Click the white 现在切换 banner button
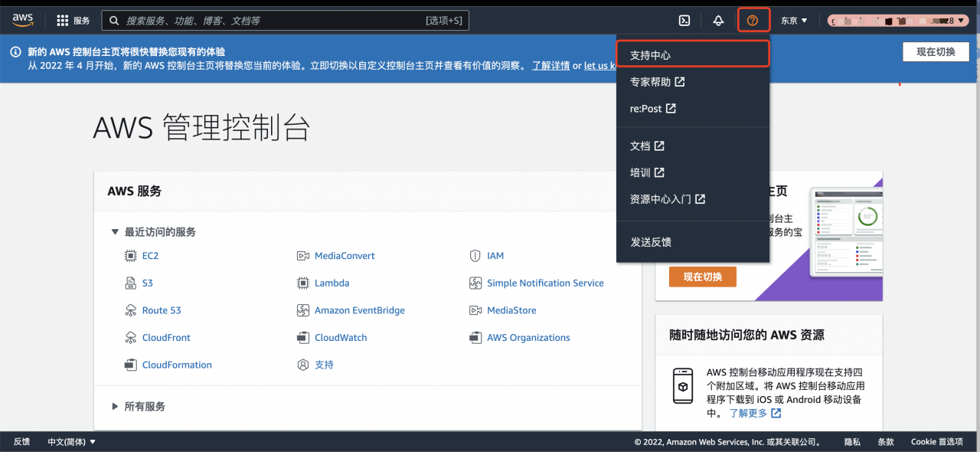The image size is (980, 452). coord(936,52)
